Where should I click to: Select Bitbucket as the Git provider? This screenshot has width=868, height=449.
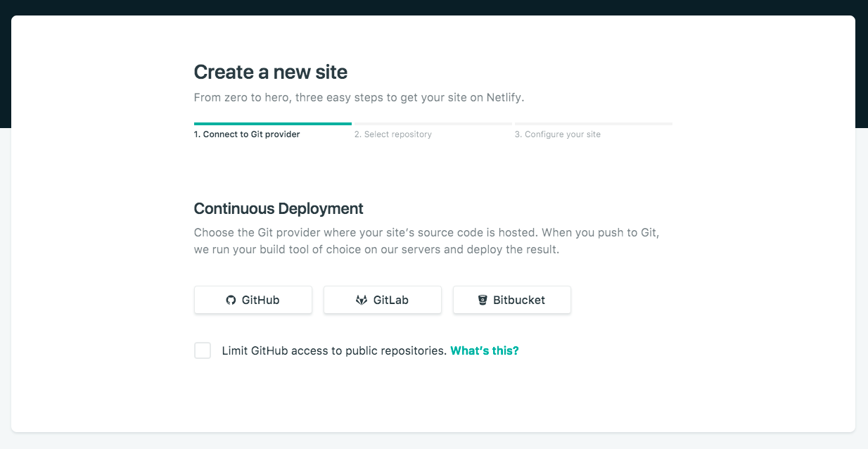coord(512,300)
